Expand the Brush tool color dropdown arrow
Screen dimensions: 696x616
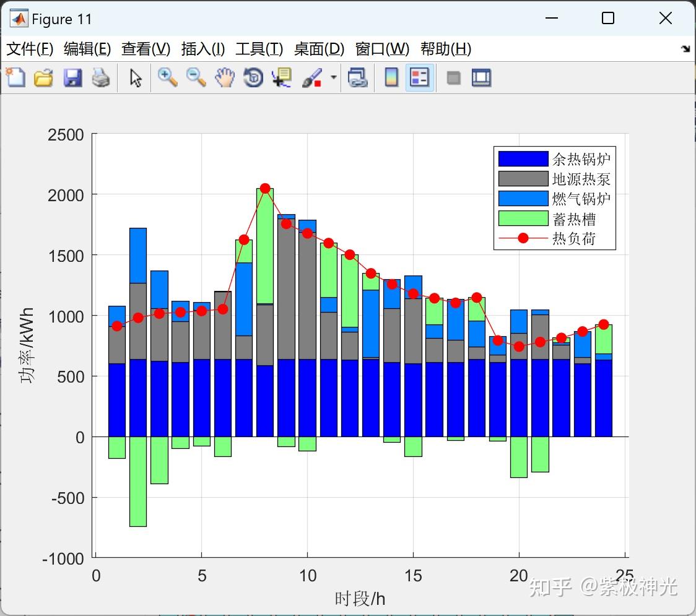[333, 77]
